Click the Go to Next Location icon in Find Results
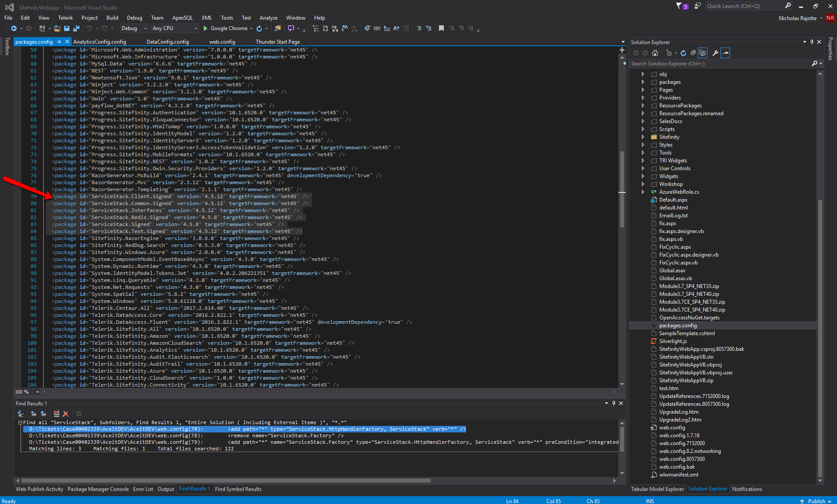This screenshot has height=504, width=837. tap(43, 414)
